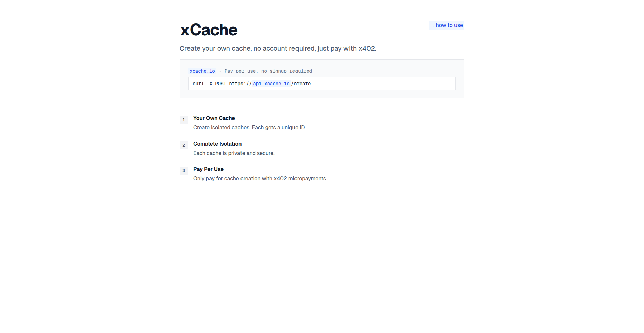Click the "unique ID" description under step 1
Screen dimensions: 644x333
(x=249, y=127)
